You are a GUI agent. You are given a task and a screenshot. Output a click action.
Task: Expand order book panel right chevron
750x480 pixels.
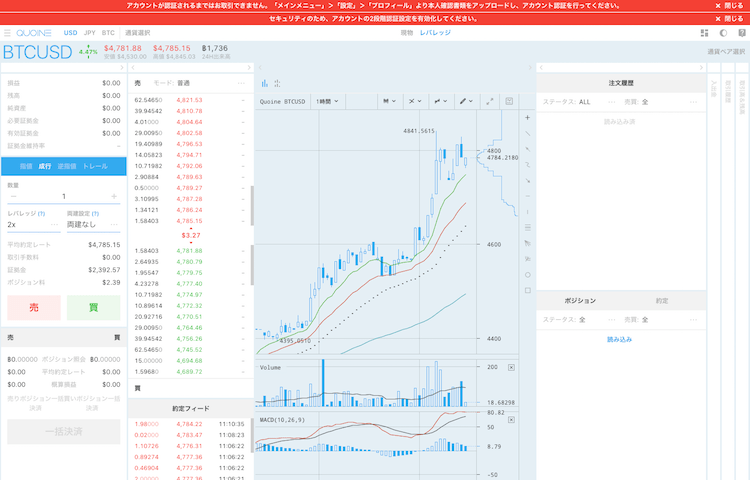[x=249, y=68]
